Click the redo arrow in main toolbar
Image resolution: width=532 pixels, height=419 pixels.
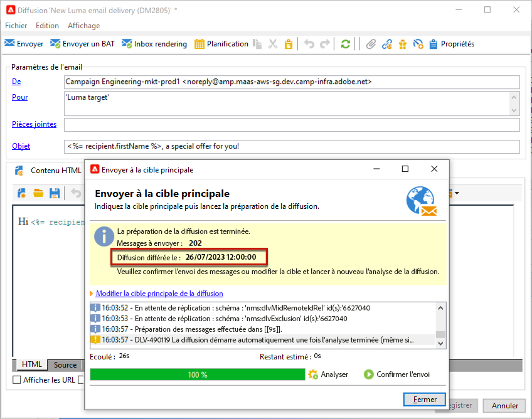pyautogui.click(x=325, y=44)
